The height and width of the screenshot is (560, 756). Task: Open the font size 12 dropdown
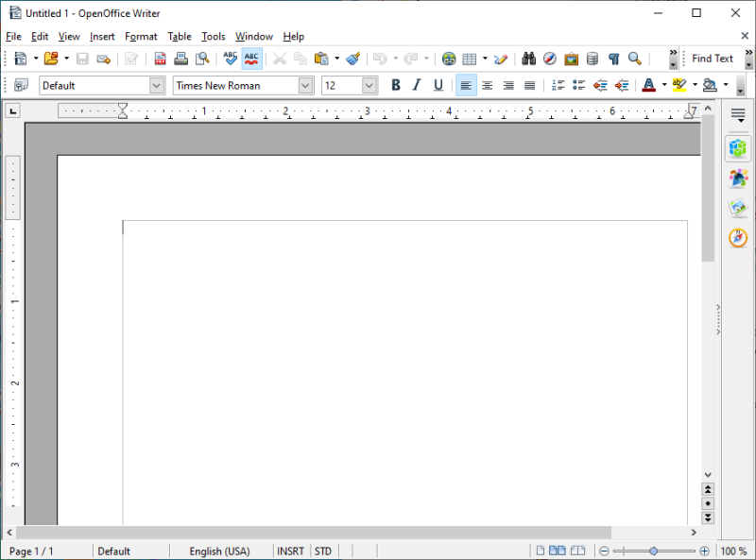pos(369,85)
